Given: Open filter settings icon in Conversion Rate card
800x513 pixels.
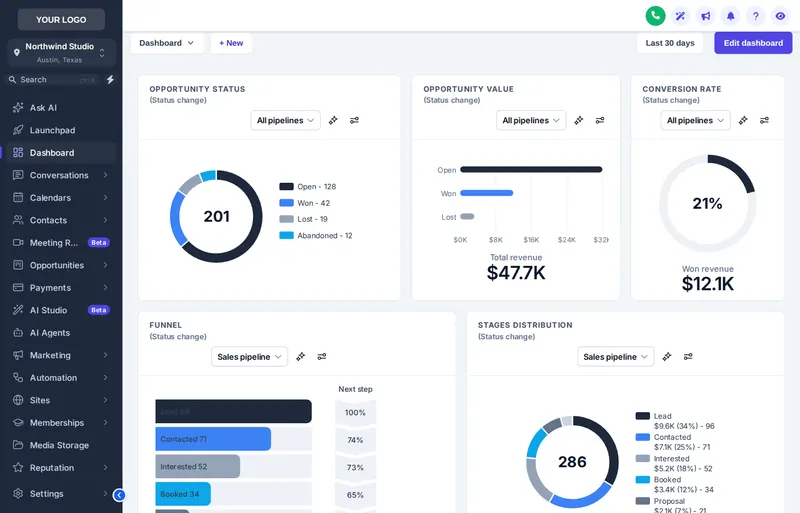Looking at the screenshot, I should click(x=764, y=120).
